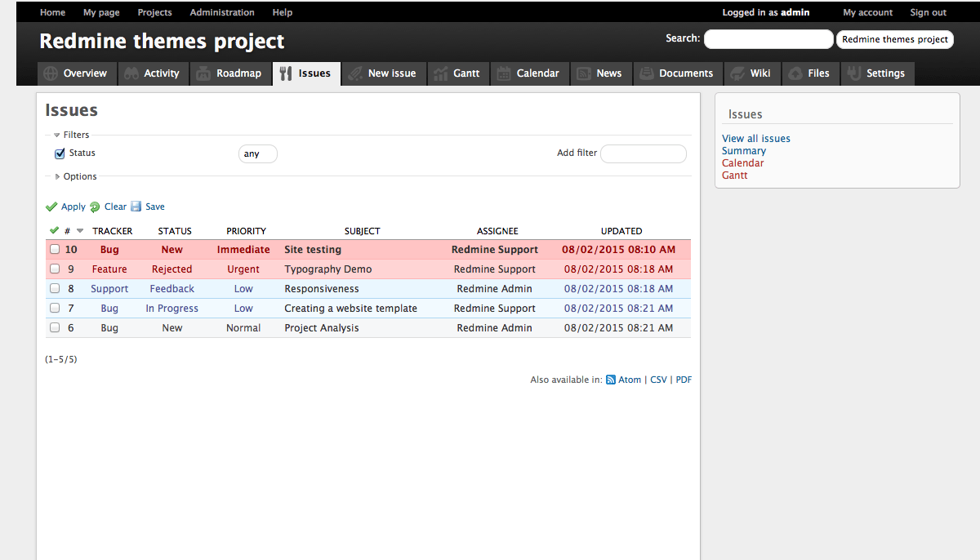
Task: Open the Home top menu item
Action: click(x=53, y=12)
